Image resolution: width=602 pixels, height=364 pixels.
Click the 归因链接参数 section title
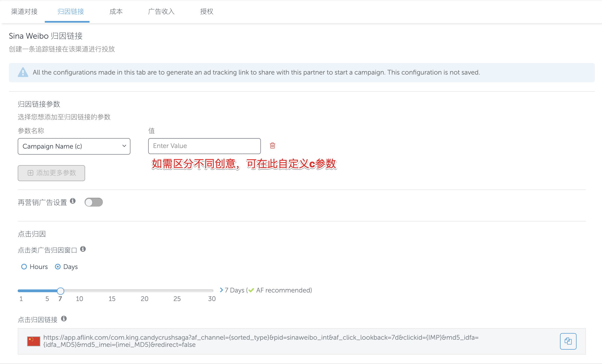(x=39, y=104)
